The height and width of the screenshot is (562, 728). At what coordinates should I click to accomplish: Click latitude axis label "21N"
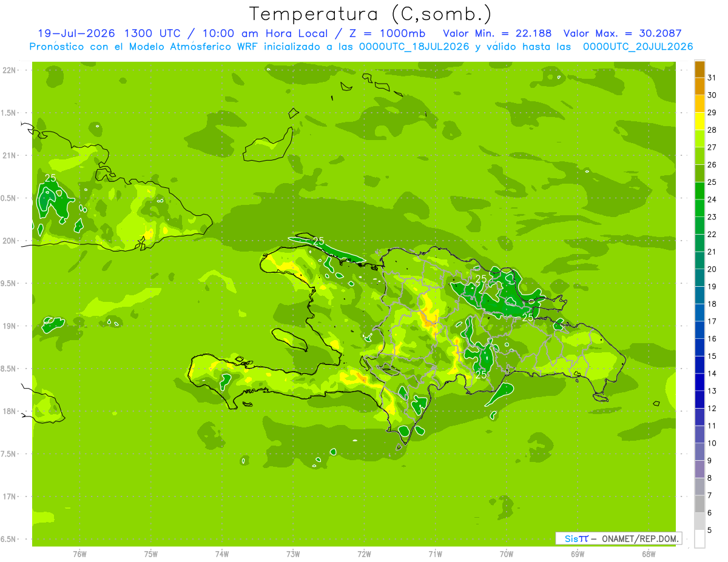10,155
